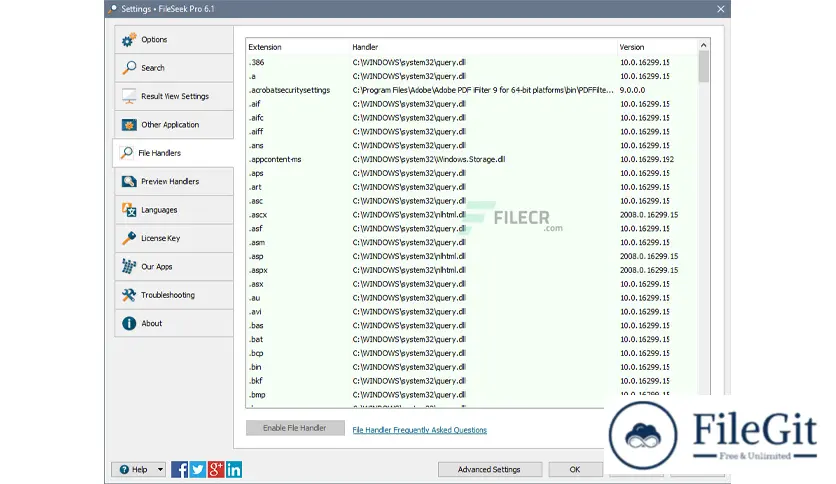Screen dimensions: 836x484
Task: Open the Languages tab
Action: pos(174,210)
